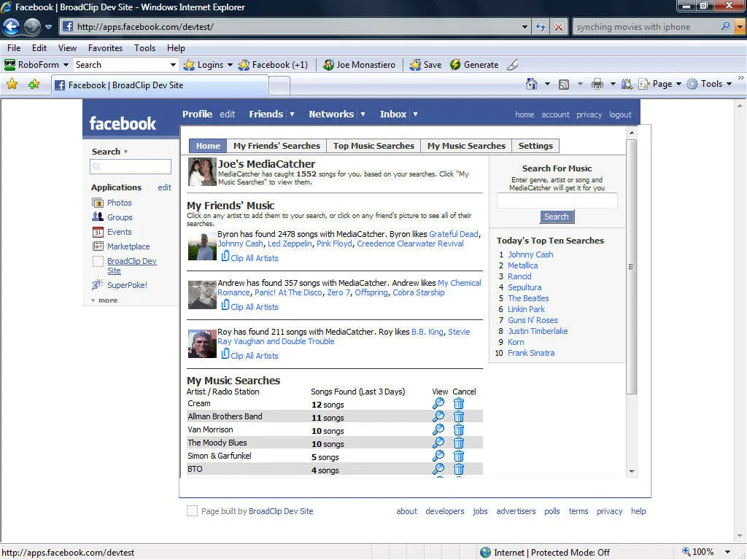Click the RSS feeds toolbar icon
747x560 pixels.
564,85
